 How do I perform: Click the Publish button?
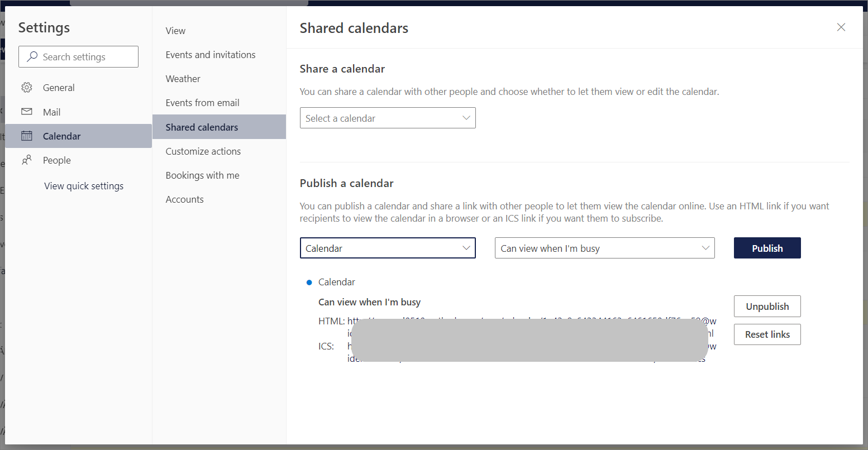[x=767, y=248]
